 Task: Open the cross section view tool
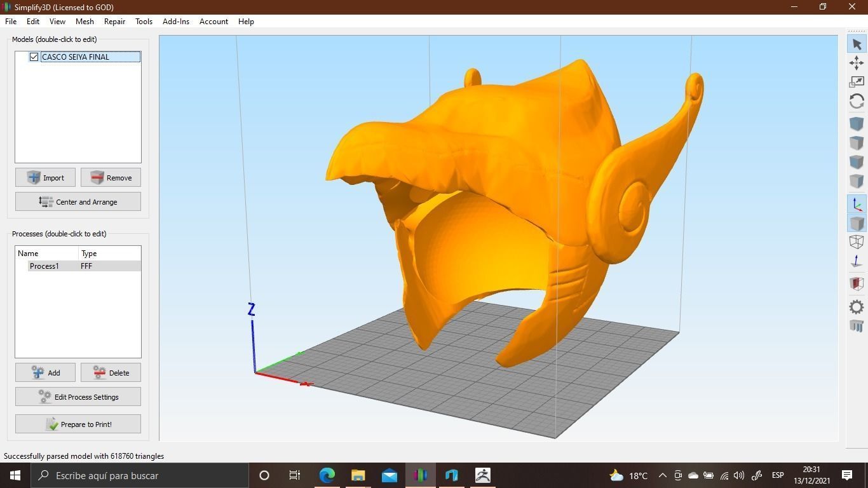857,283
